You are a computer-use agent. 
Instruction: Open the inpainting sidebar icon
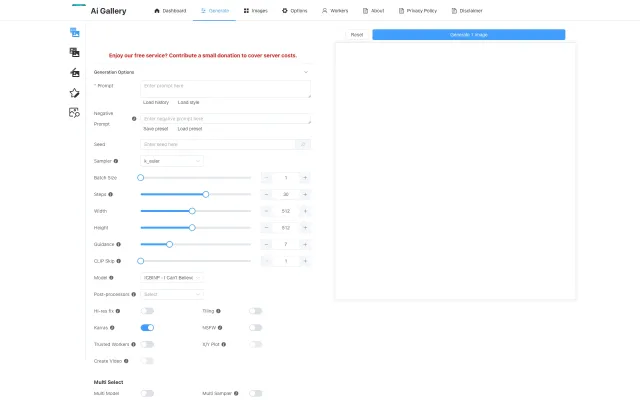(x=74, y=73)
